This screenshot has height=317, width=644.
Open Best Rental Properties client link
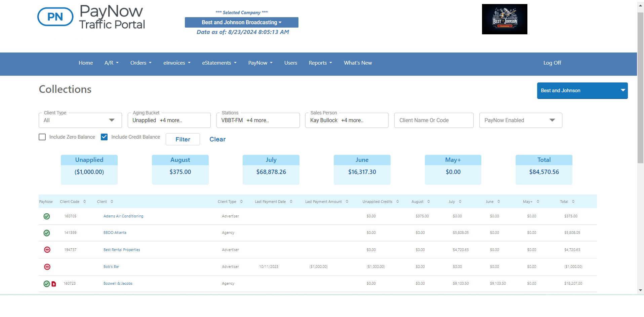click(x=122, y=250)
